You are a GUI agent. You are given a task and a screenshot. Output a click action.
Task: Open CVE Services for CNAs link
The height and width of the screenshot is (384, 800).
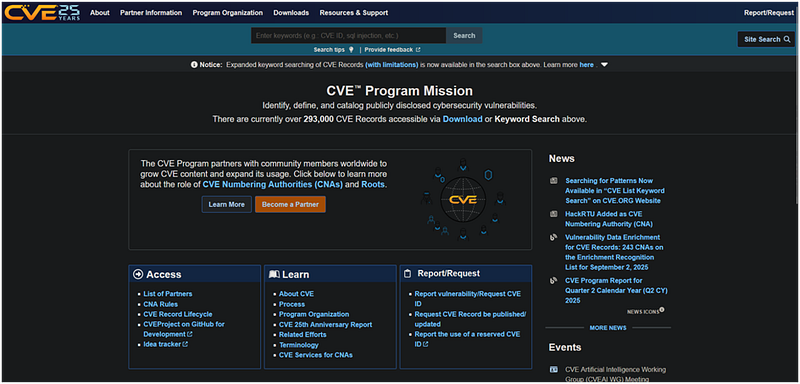coord(316,355)
